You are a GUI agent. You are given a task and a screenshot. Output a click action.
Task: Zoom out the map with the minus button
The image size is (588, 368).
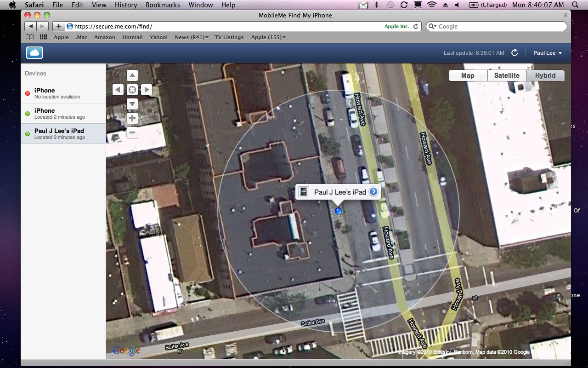[132, 132]
